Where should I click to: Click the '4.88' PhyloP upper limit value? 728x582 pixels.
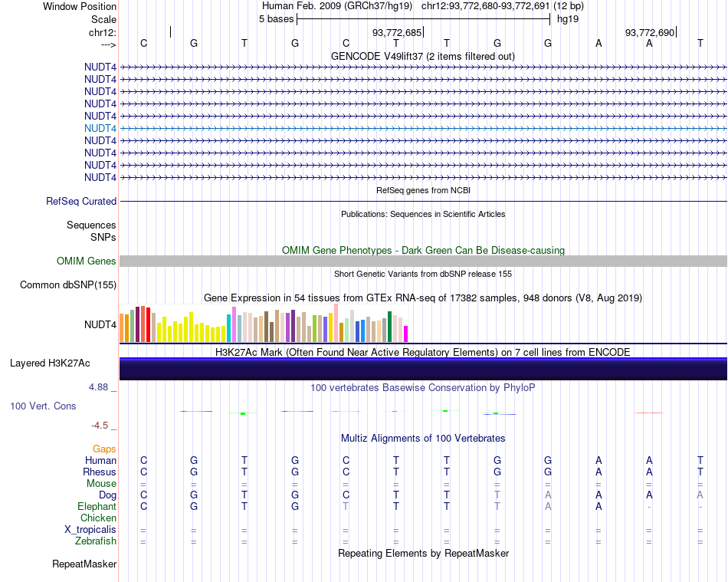(99, 387)
